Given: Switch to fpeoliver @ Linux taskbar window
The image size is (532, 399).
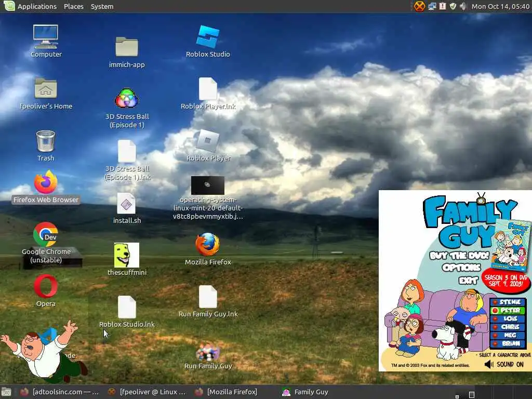Looking at the screenshot, I should [x=147, y=392].
